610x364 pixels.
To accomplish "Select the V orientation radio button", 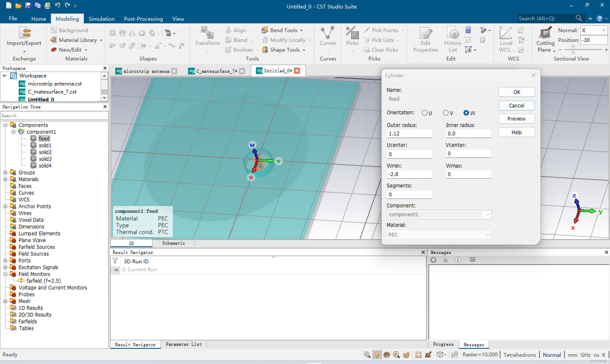I will coord(446,113).
